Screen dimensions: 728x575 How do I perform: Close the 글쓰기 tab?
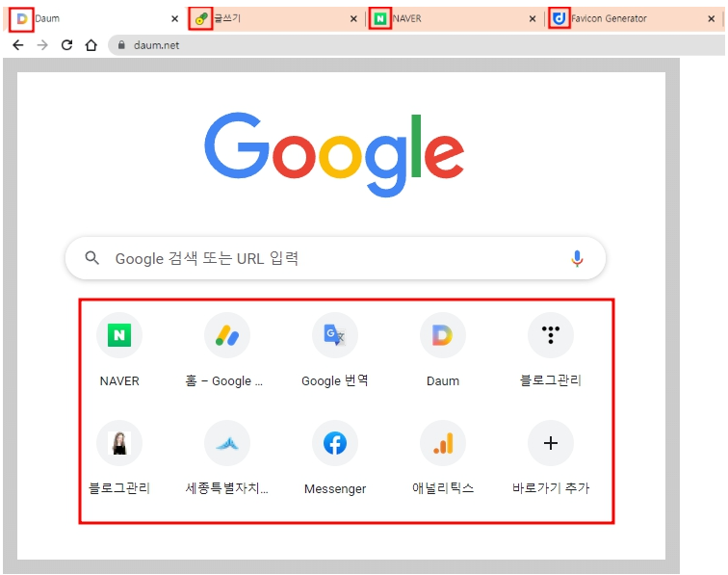tap(353, 18)
